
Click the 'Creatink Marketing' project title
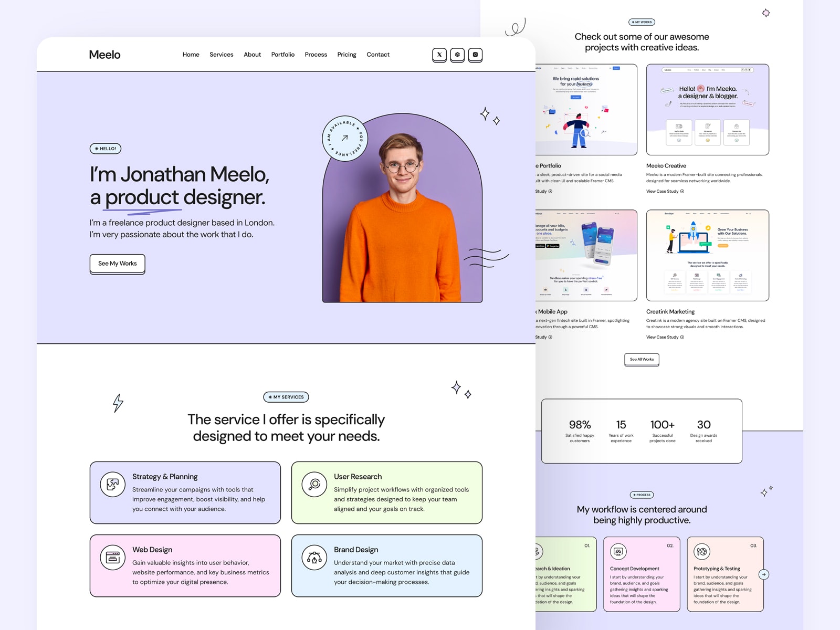tap(670, 312)
